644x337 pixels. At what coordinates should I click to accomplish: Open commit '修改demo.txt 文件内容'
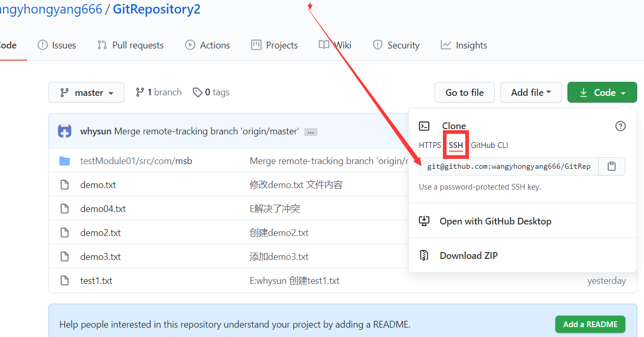(296, 185)
